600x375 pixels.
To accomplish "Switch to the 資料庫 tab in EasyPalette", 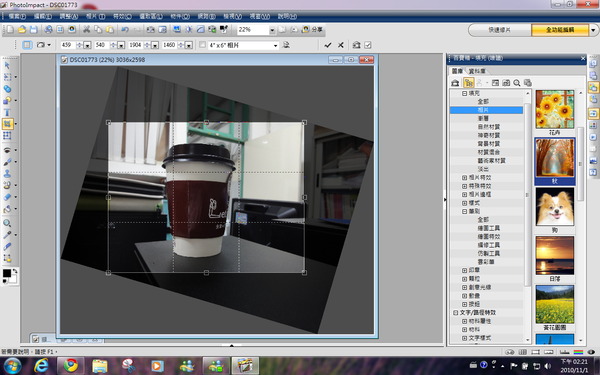I will 477,71.
